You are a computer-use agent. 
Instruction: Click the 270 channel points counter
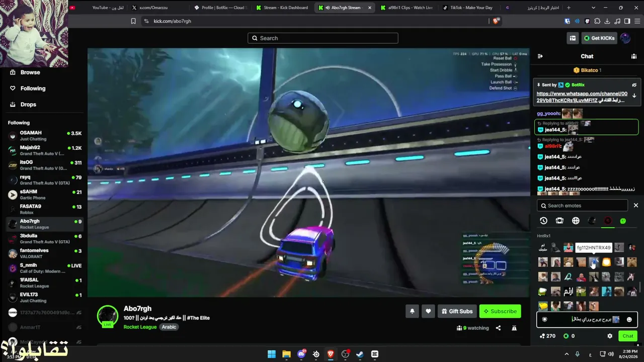pyautogui.click(x=547, y=336)
